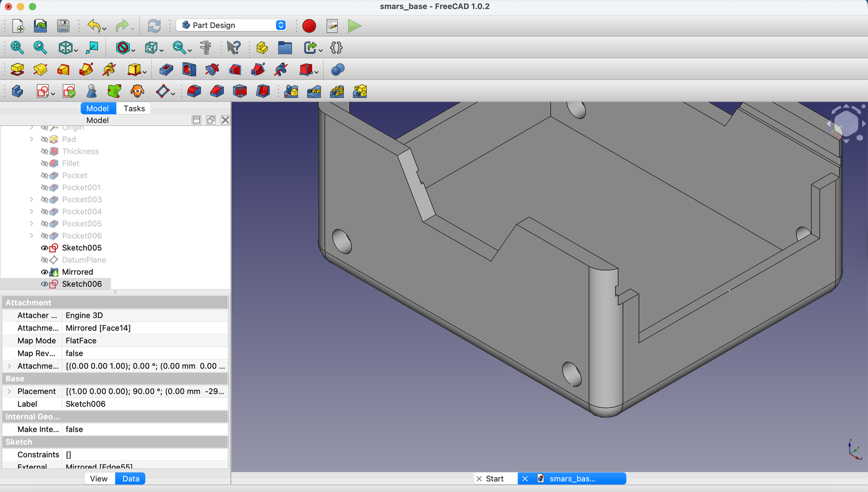Run the macro with the green play icon
The height and width of the screenshot is (492, 868).
[355, 26]
